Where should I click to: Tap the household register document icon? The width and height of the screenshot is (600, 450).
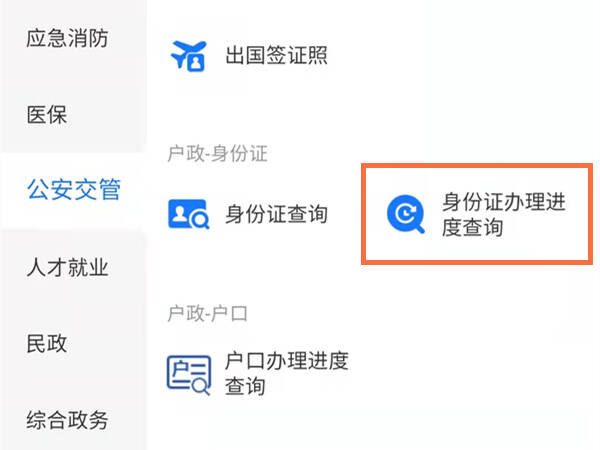click(189, 375)
